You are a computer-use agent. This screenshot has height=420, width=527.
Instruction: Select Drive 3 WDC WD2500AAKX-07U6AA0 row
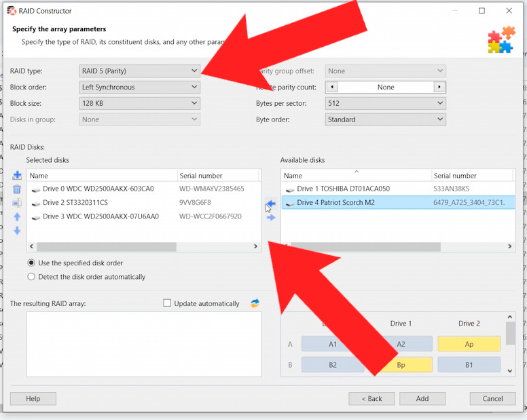pyautogui.click(x=144, y=216)
